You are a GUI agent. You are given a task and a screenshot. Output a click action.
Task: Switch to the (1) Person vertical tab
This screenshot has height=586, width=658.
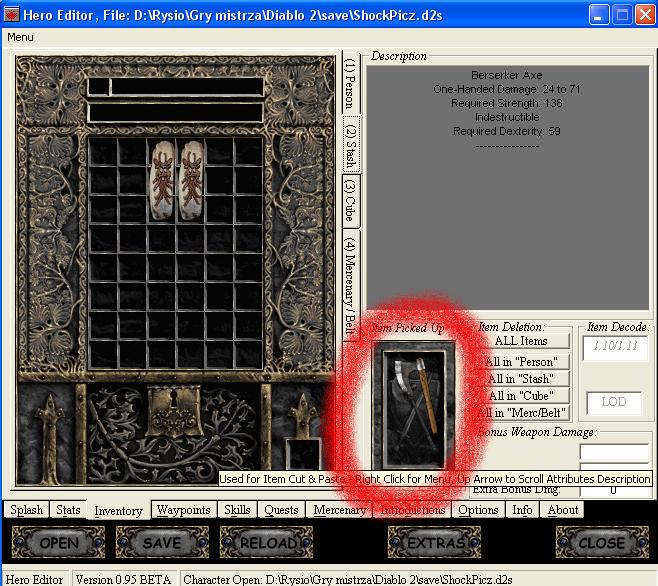pyautogui.click(x=350, y=84)
